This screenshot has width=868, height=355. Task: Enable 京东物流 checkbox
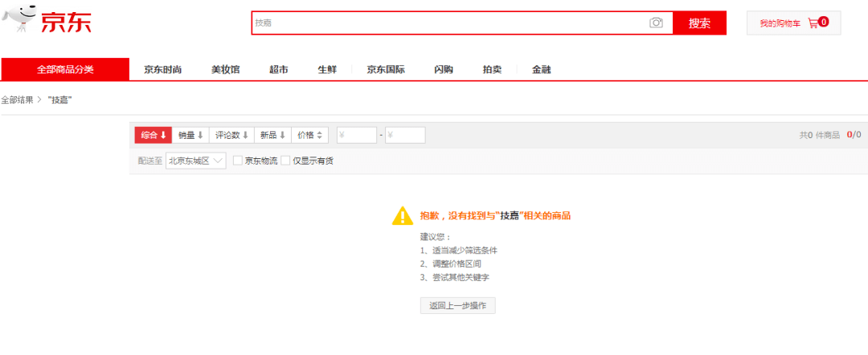[238, 161]
